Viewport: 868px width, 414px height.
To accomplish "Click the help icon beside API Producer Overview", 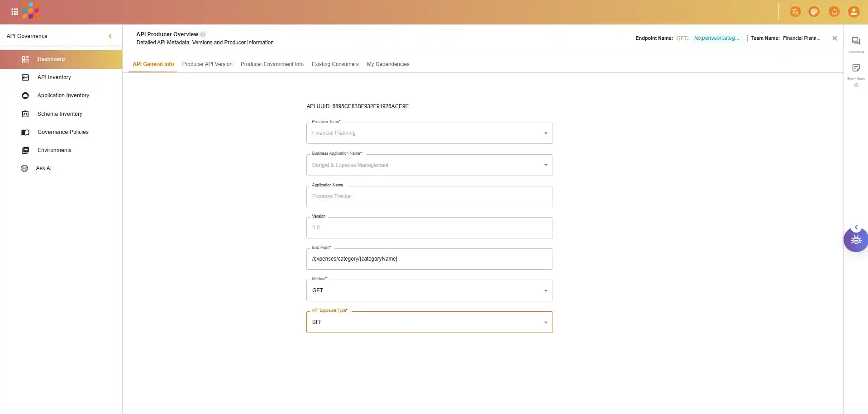I will pyautogui.click(x=203, y=34).
